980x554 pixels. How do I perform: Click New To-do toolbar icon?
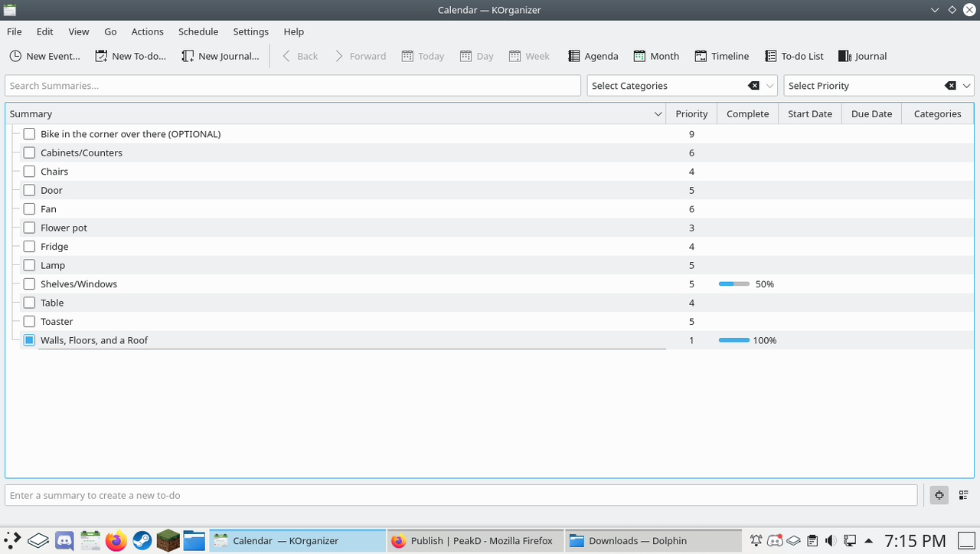tap(101, 56)
